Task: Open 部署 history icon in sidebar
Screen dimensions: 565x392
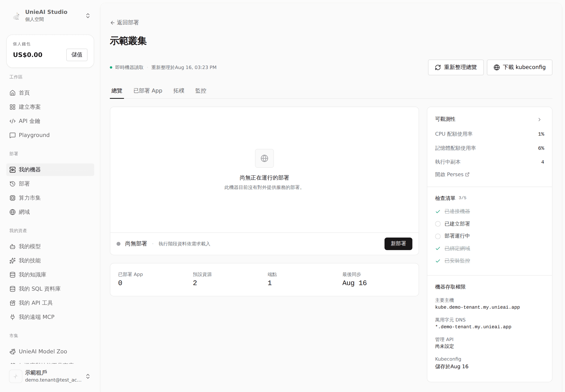Action: (13, 184)
